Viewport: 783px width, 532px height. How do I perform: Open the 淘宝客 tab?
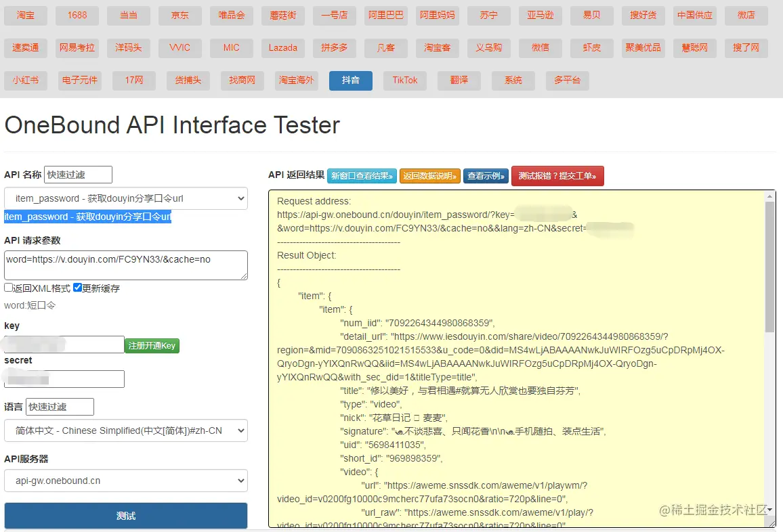(438, 48)
